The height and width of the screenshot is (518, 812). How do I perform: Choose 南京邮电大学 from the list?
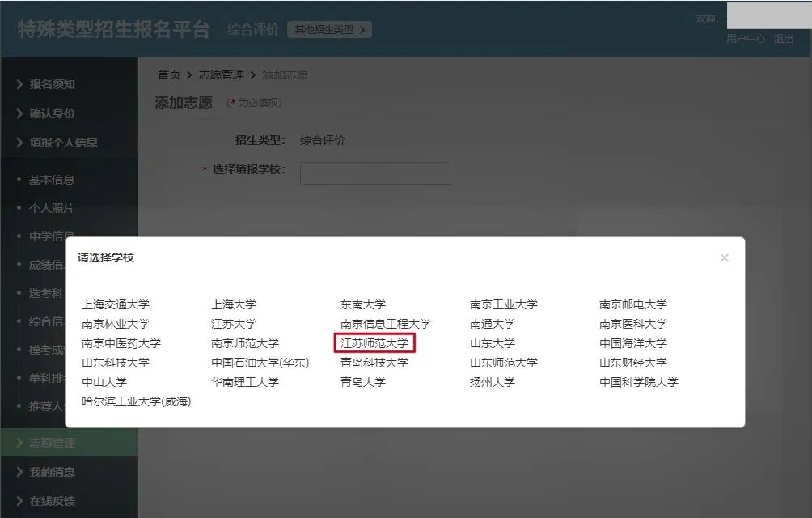633,304
